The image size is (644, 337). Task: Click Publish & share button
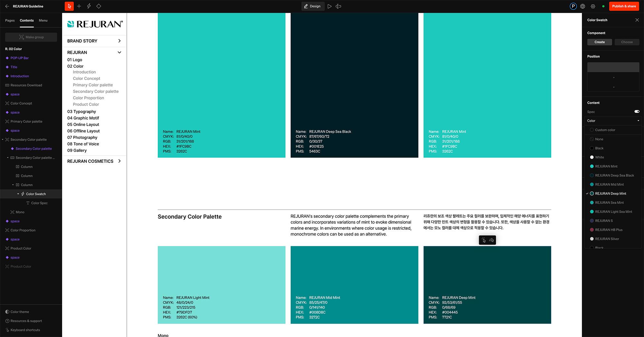coord(624,6)
